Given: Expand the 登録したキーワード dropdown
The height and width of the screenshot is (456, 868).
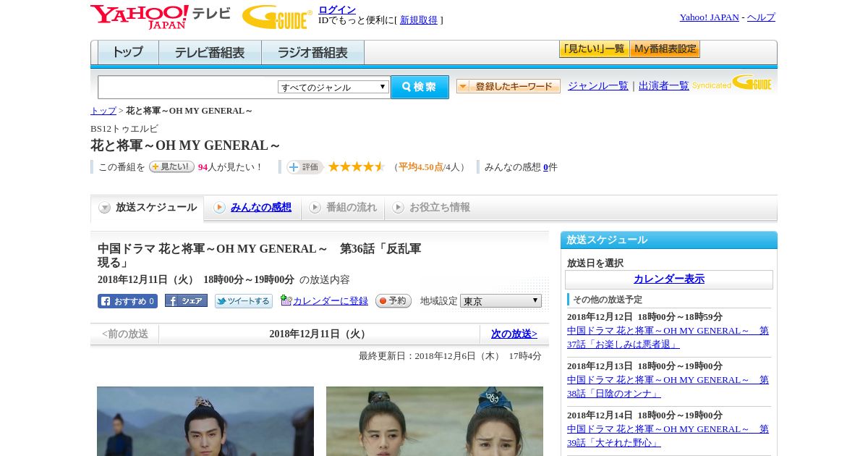Looking at the screenshot, I should click(x=509, y=86).
